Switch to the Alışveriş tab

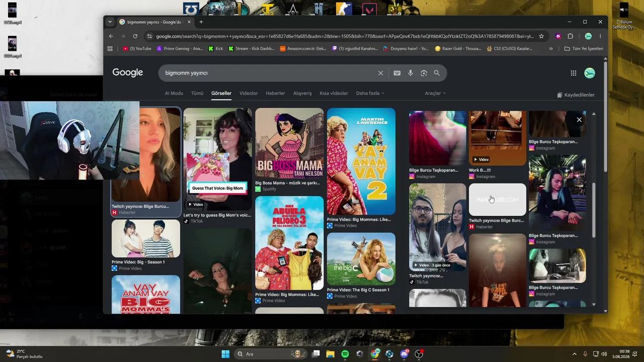tap(302, 94)
